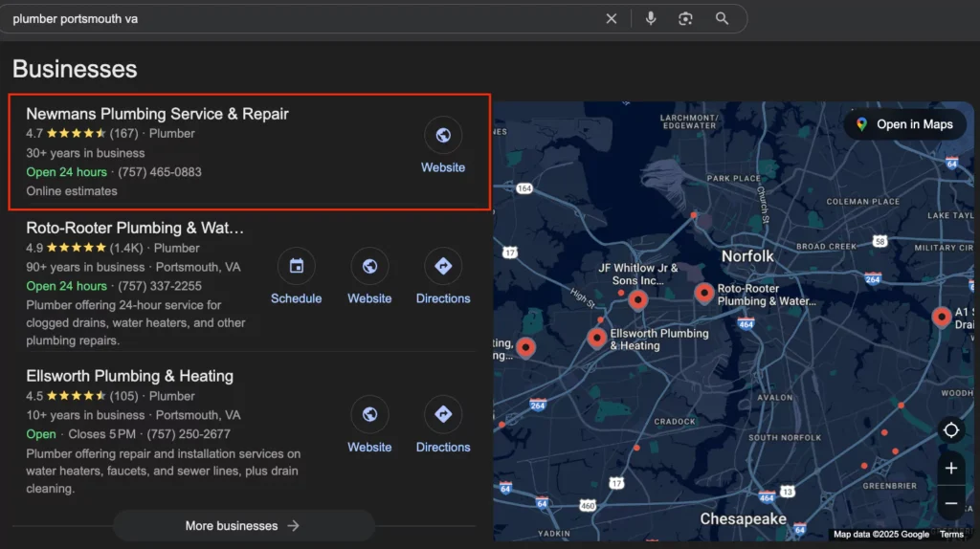Screen dimensions: 980x549
Task: Click Online estimates text under Newmans
Action: (72, 191)
